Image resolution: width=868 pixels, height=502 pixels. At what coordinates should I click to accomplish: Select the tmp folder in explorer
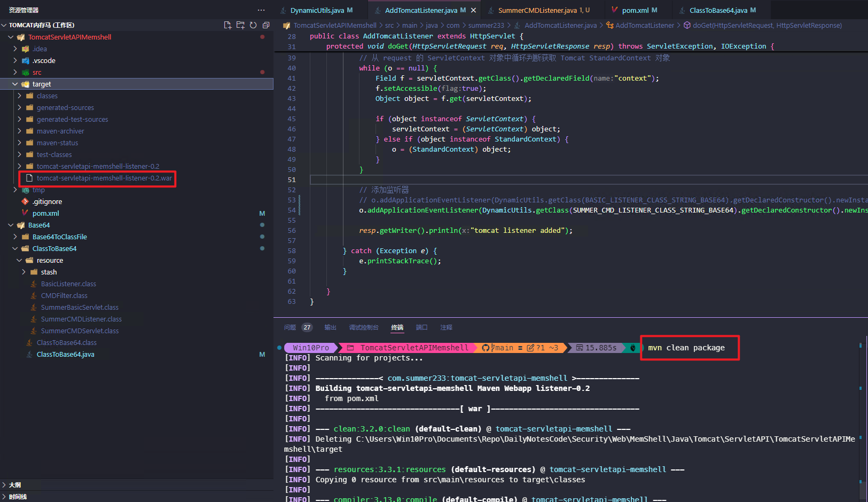38,190
